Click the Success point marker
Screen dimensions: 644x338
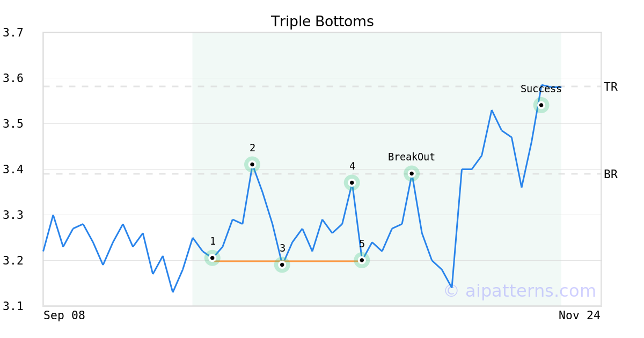[541, 105]
